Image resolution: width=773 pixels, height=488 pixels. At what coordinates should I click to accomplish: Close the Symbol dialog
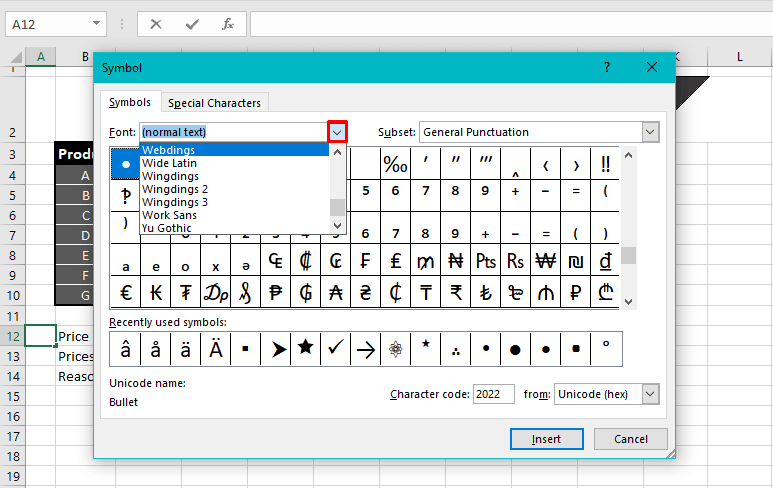point(652,68)
